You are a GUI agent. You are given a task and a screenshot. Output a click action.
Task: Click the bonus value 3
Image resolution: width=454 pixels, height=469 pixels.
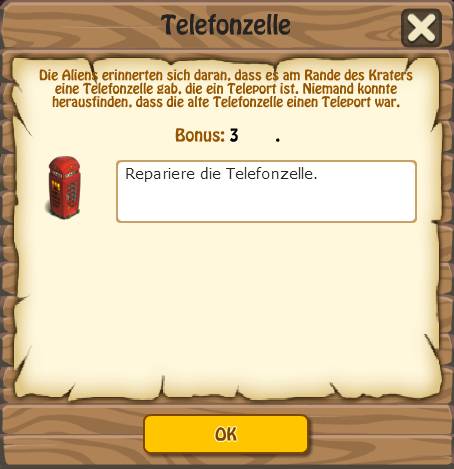coord(234,135)
